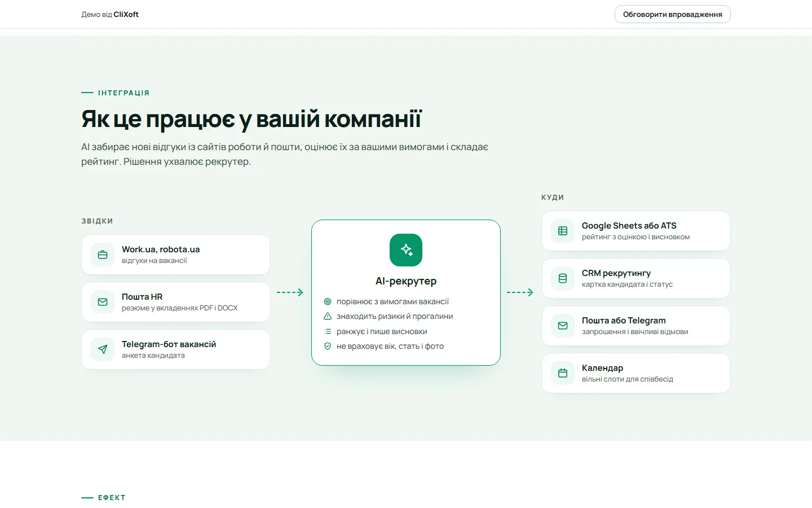Click 'ранжує і пише висновки' feature text
This screenshot has width=812, height=508.
(x=382, y=331)
